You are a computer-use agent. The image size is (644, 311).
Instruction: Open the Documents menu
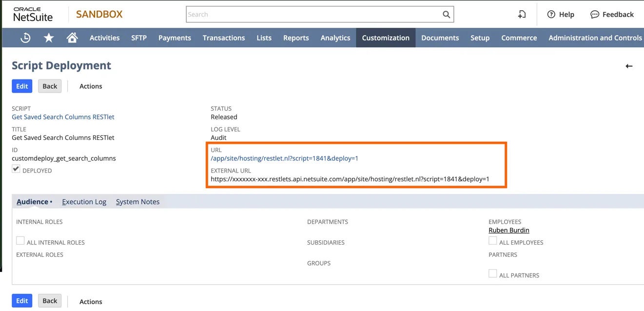tap(440, 38)
